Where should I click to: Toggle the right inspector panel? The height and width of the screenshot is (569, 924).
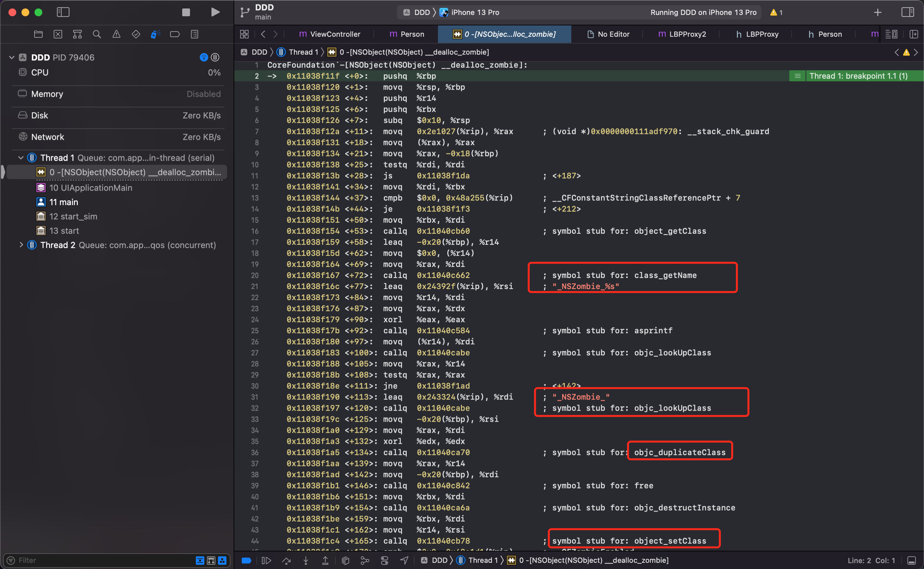click(x=907, y=12)
